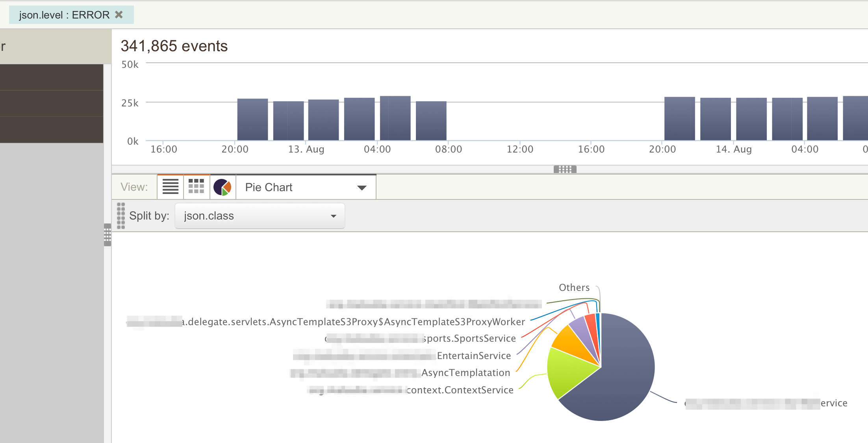The width and height of the screenshot is (868, 443).
Task: Click the EntertainService legend label
Action: click(474, 356)
